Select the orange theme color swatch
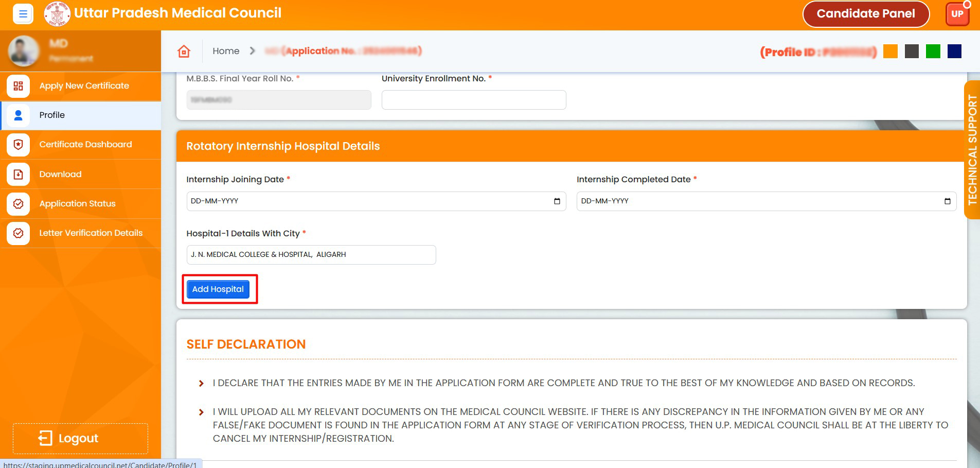 [890, 51]
